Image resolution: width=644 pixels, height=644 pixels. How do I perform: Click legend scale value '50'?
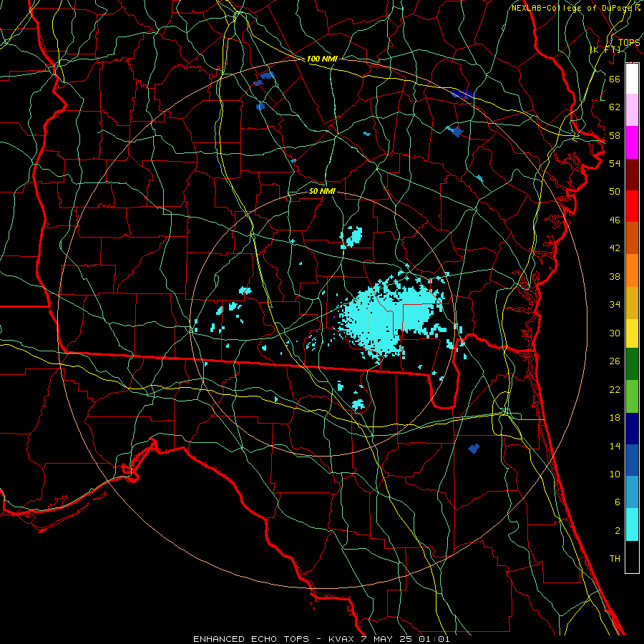615,192
